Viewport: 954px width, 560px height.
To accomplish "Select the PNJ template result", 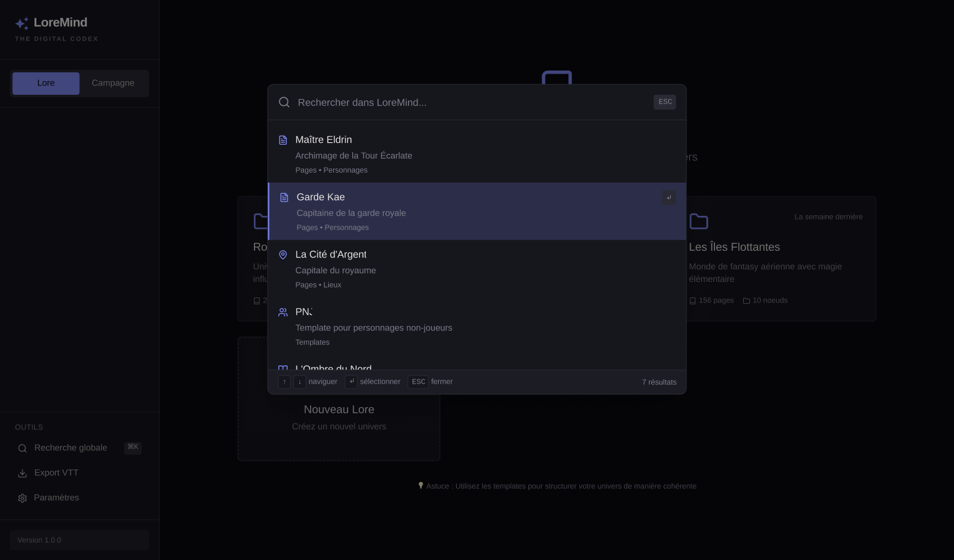I will pos(477,326).
